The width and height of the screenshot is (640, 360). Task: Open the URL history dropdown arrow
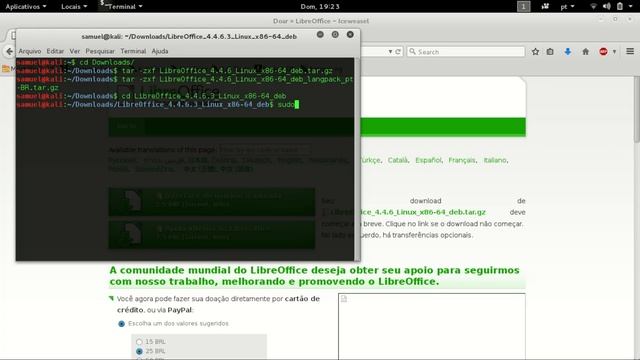[390, 52]
